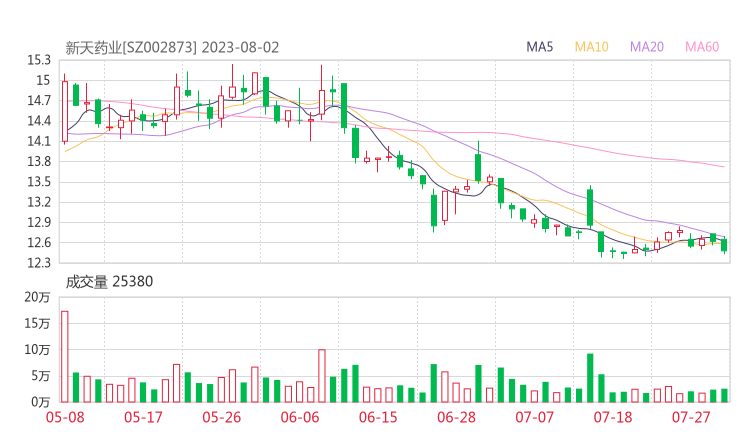This screenshot has height=440, width=740.
Task: Click the last green candlestick on 08-02
Action: pos(724,245)
